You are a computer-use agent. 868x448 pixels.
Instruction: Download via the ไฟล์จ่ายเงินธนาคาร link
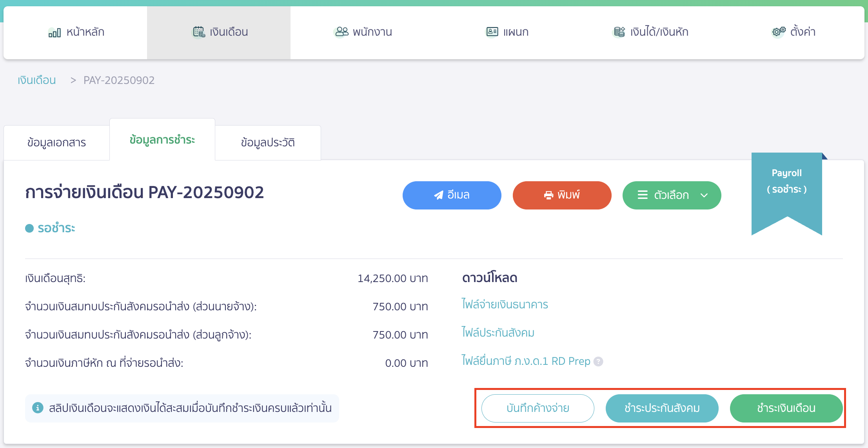coord(505,304)
